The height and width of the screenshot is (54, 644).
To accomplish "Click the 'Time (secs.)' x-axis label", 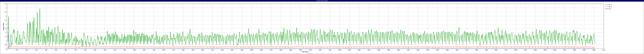I will (305, 52).
